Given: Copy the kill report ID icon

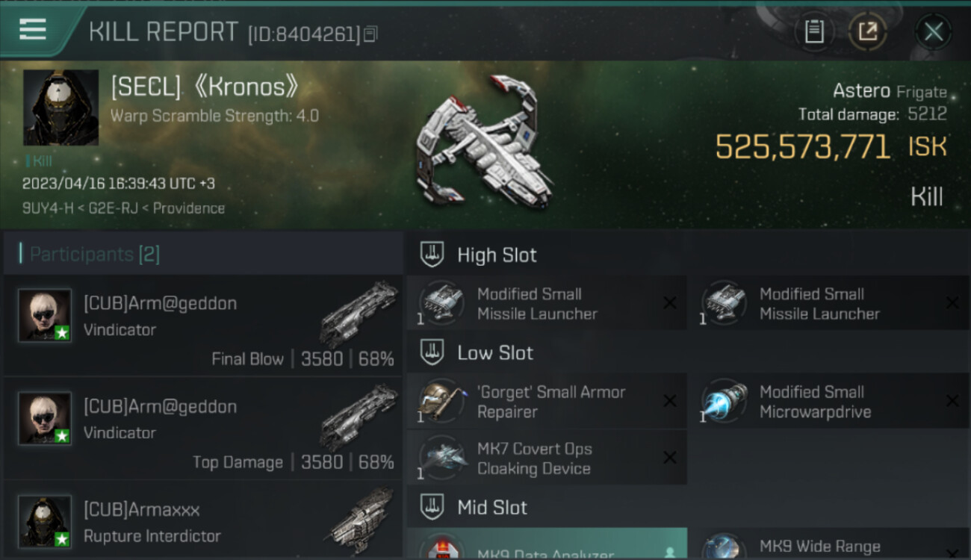Looking at the screenshot, I should coord(371,34).
